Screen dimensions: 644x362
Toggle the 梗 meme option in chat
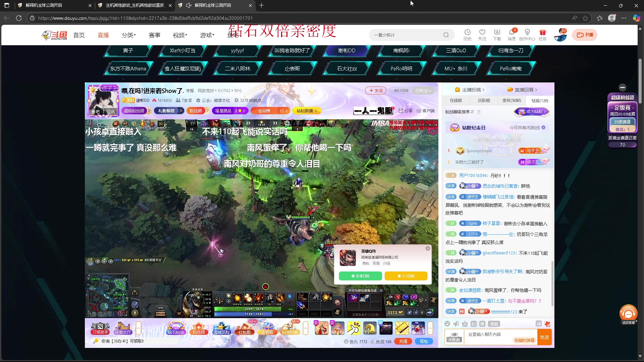482,324
